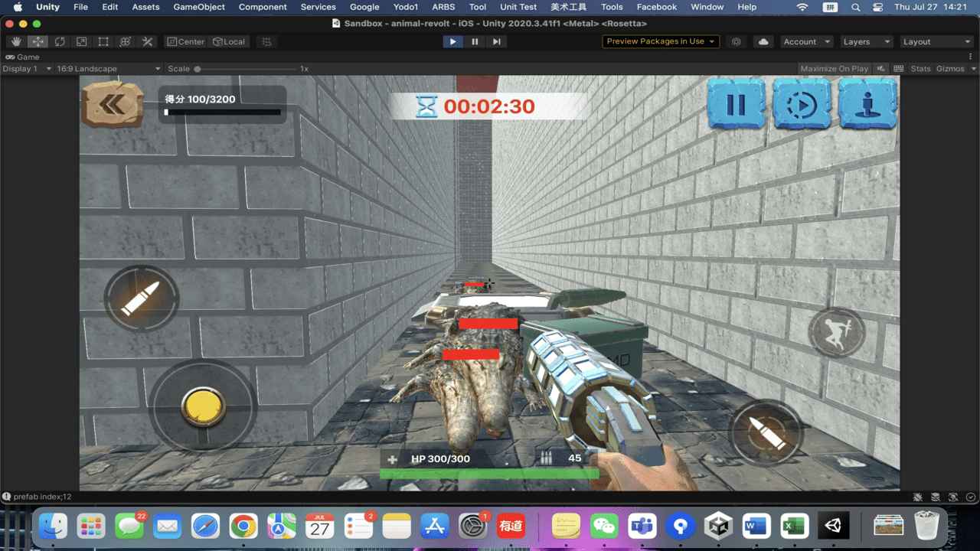Open the Assets menu
The height and width of the screenshot is (551, 980).
click(x=145, y=7)
